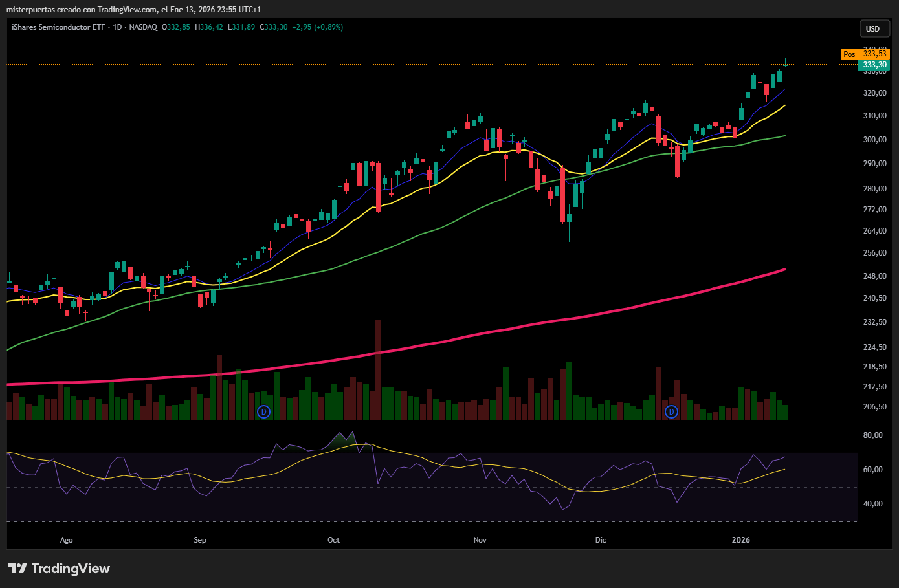Select the open value O332,85
The image size is (899, 588).
(176, 27)
